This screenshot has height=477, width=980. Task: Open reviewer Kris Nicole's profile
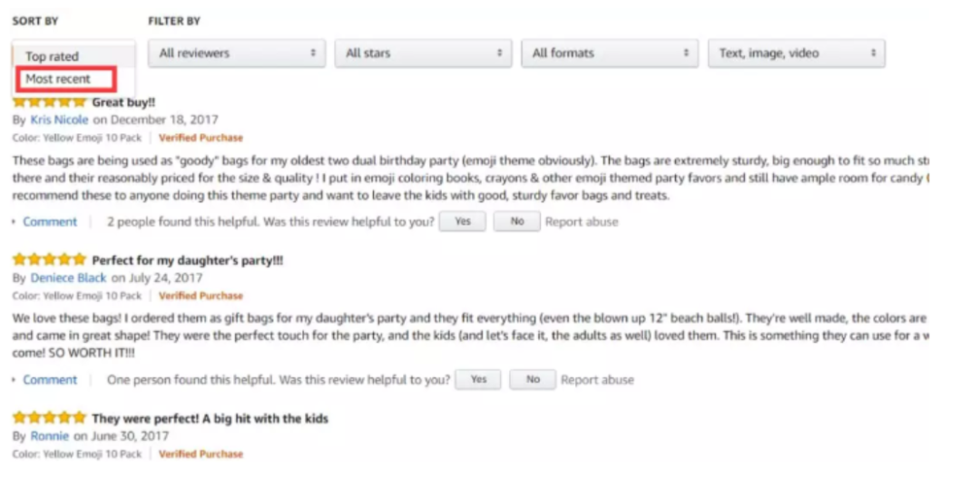[x=60, y=119]
